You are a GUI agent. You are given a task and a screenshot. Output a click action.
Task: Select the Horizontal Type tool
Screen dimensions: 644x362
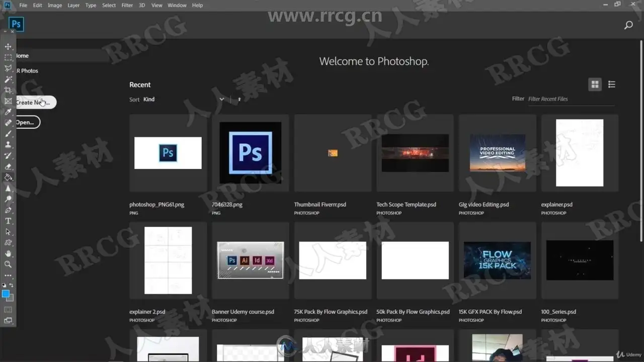(x=8, y=221)
